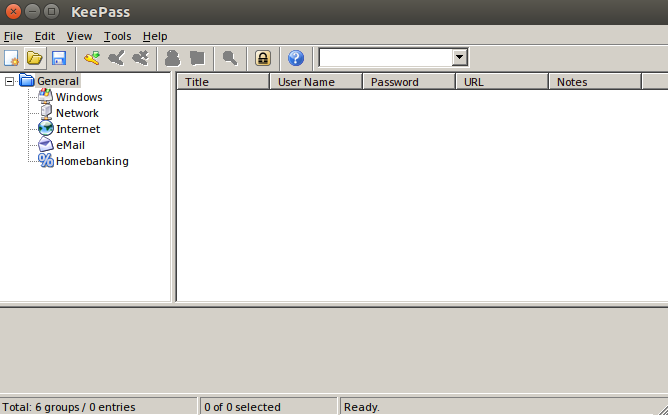Click the 'Ready.' status bar text
The image size is (668, 415).
click(x=362, y=407)
